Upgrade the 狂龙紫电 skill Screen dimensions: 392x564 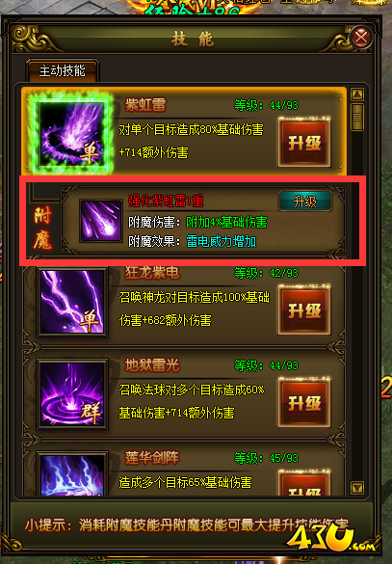[304, 310]
